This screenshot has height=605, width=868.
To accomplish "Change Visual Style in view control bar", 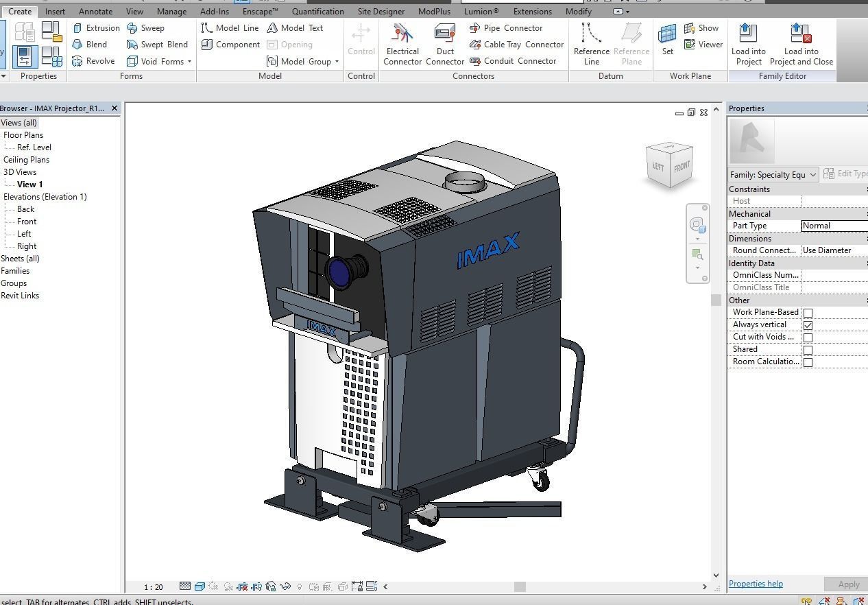I will point(200,586).
